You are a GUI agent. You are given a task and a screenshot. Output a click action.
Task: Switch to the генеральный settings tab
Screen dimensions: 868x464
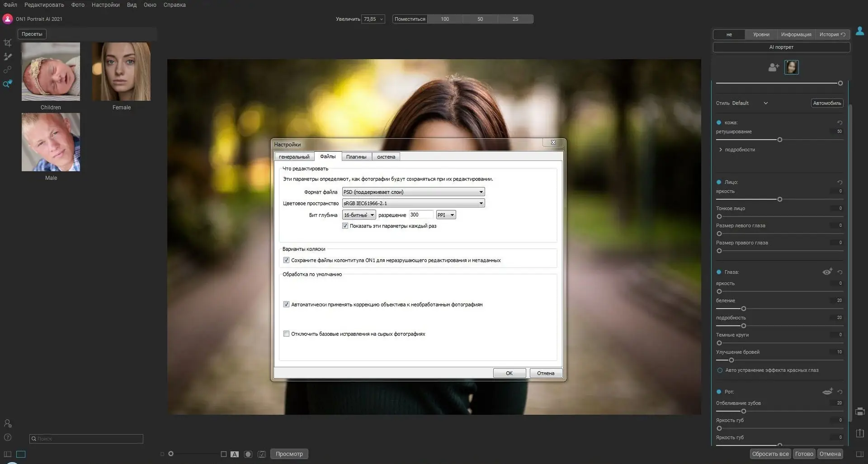tap(294, 157)
